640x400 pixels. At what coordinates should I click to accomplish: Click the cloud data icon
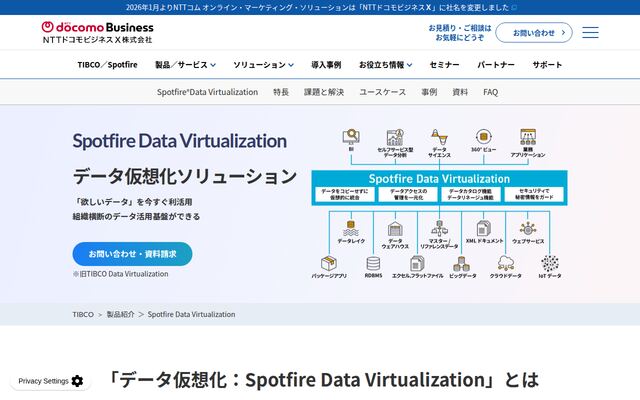click(506, 264)
